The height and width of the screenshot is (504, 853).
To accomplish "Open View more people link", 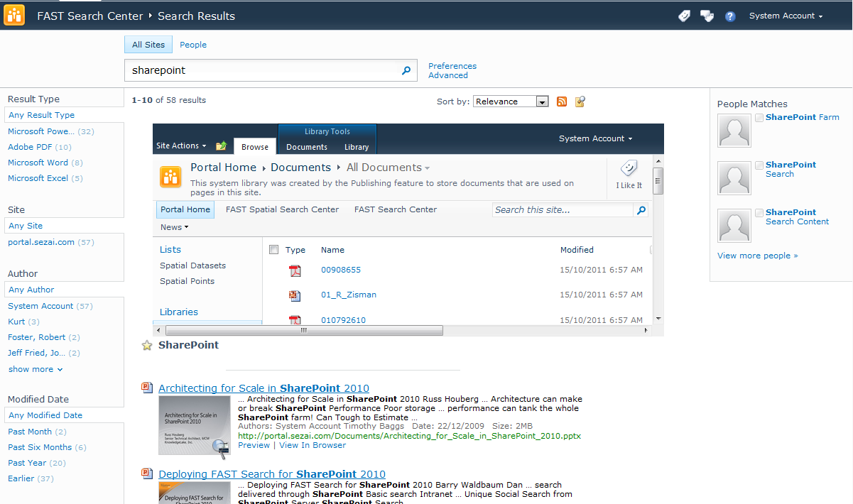I will point(758,256).
